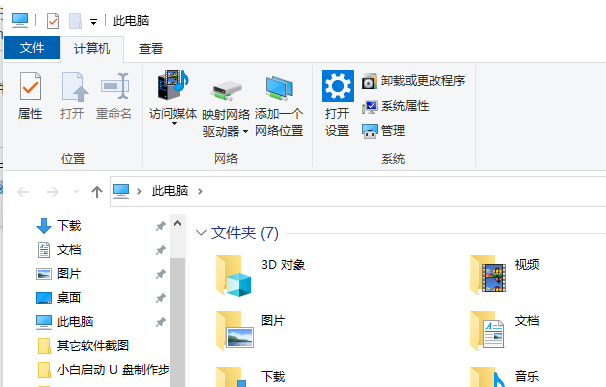This screenshot has height=387, width=606.
Task: Select the 图片 folder in main pane
Action: pos(250,331)
